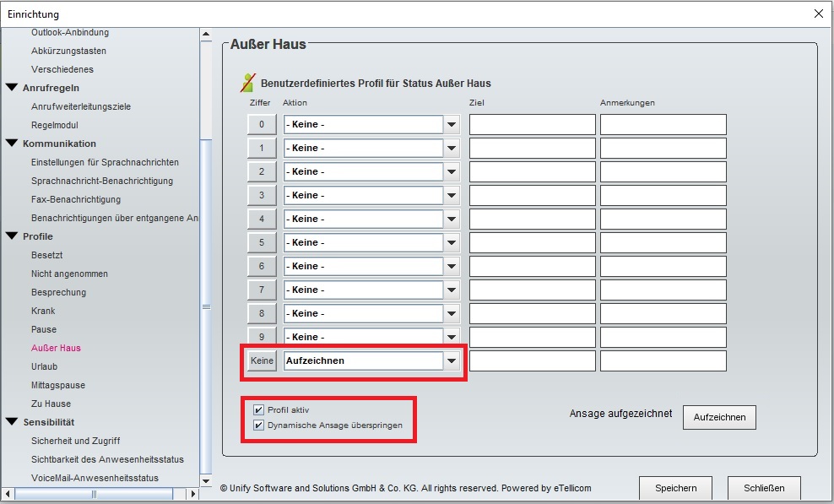Click the sidebar vertical scrollbar down arrow
The width and height of the screenshot is (834, 504).
[x=206, y=482]
